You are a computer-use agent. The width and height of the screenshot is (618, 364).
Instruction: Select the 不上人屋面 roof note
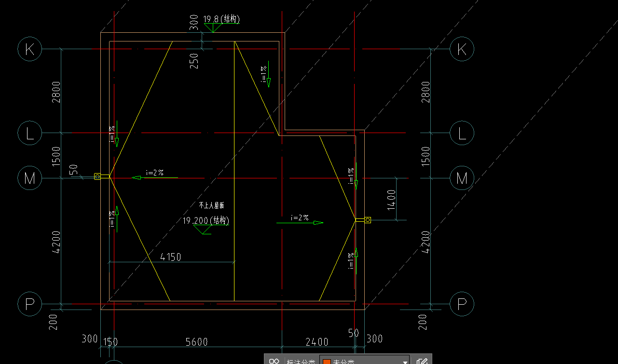pos(211,205)
